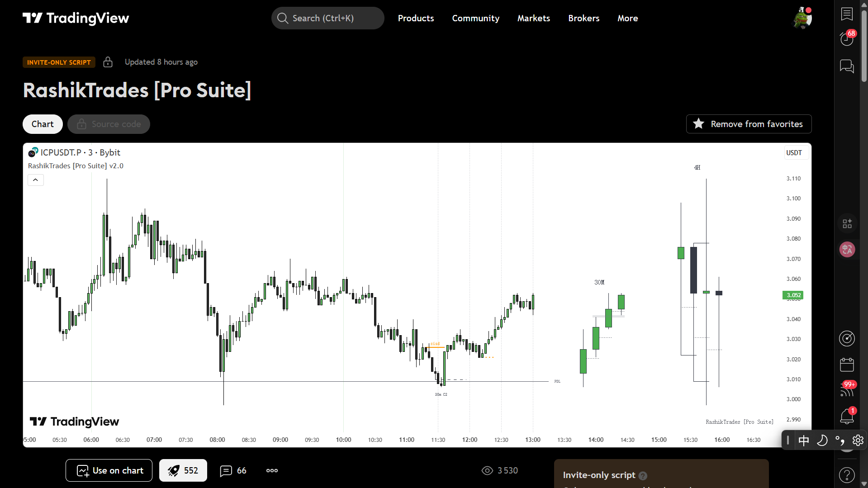Open the 66 comments link
868x488 pixels.
(x=233, y=470)
